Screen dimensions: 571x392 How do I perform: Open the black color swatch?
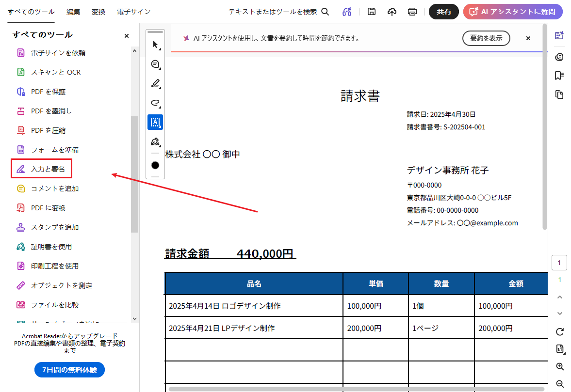(x=155, y=165)
